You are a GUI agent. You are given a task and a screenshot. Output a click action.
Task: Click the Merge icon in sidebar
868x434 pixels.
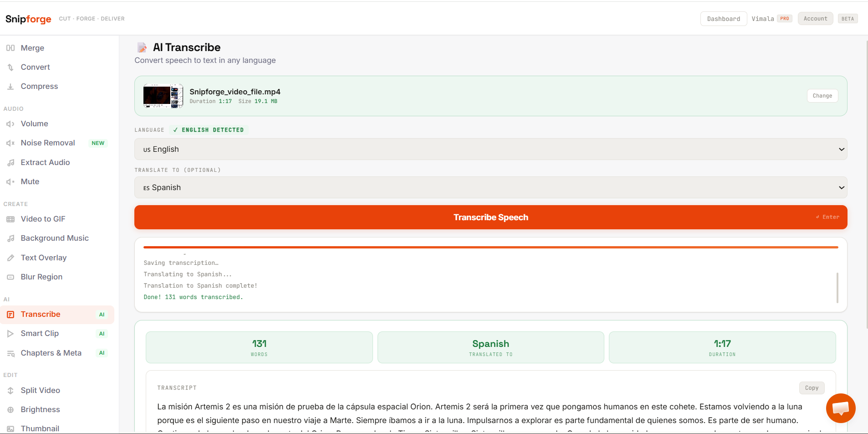pos(10,48)
